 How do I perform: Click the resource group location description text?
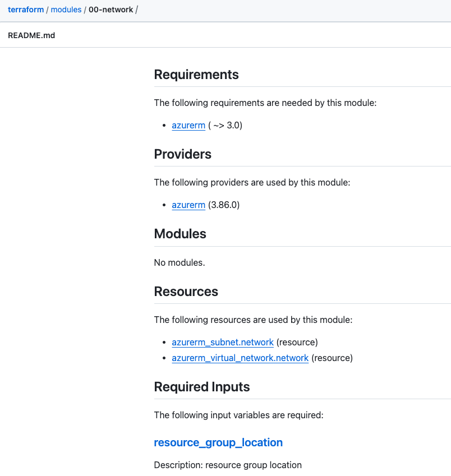pos(227,465)
